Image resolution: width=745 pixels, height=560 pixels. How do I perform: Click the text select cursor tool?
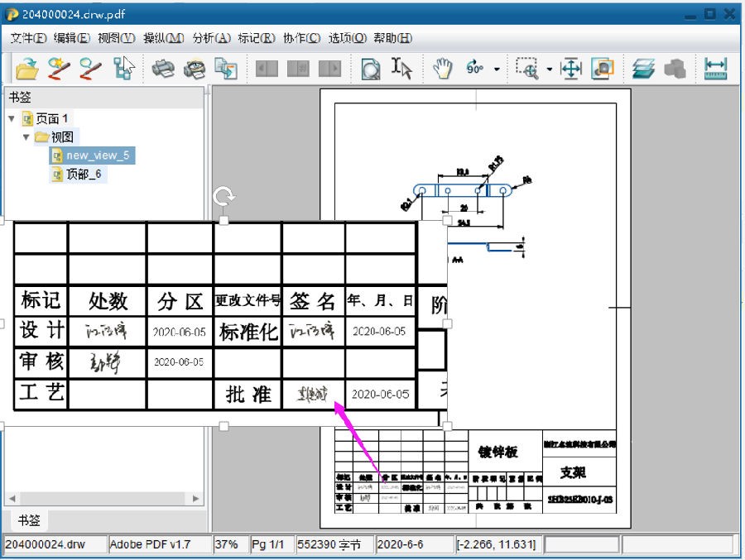tap(401, 68)
